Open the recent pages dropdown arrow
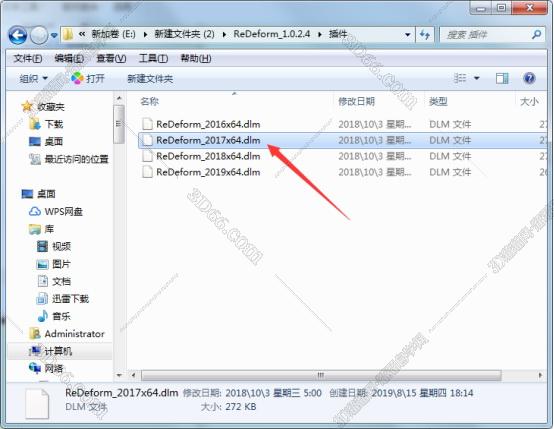Viewport: 554px width, 429px height. pos(54,35)
